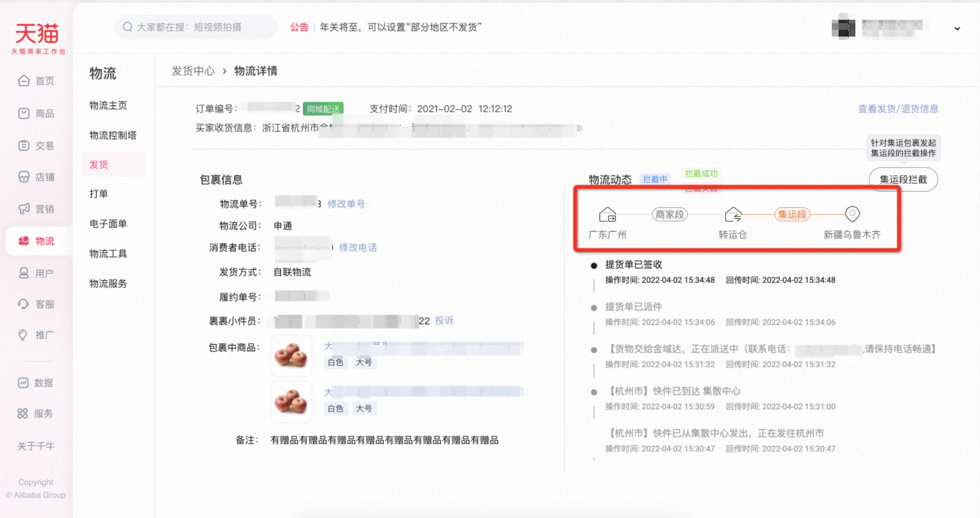Click the 修改单号 link
Viewport: 980px width, 518px height.
[346, 204]
